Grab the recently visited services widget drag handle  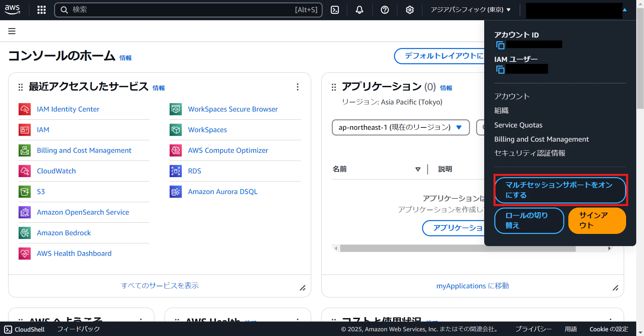21,87
